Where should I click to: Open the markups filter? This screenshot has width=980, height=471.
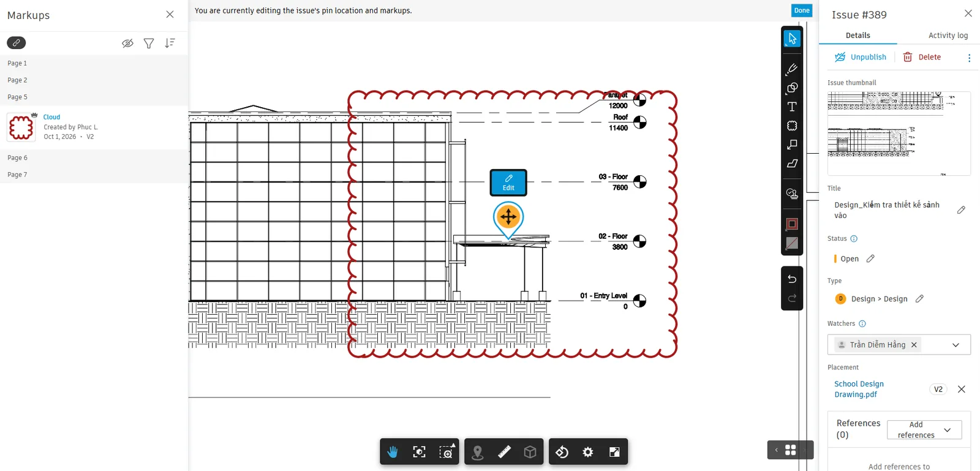[149, 43]
